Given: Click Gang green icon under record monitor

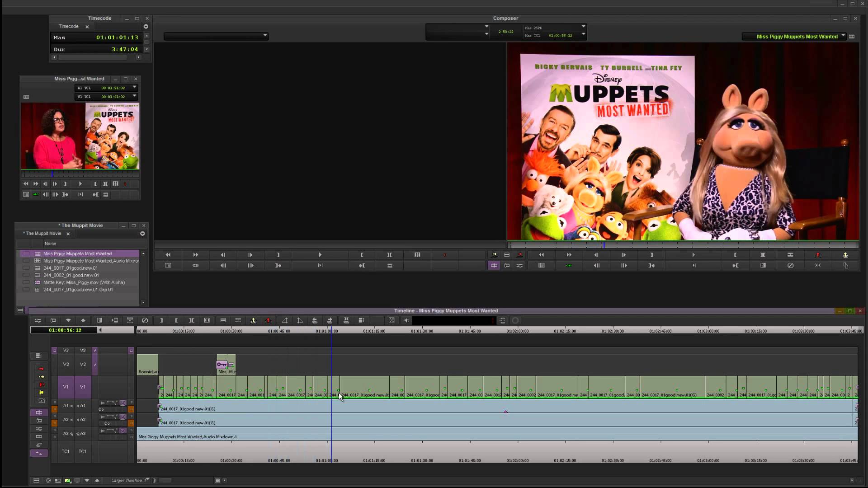Looking at the screenshot, I should [x=569, y=266].
